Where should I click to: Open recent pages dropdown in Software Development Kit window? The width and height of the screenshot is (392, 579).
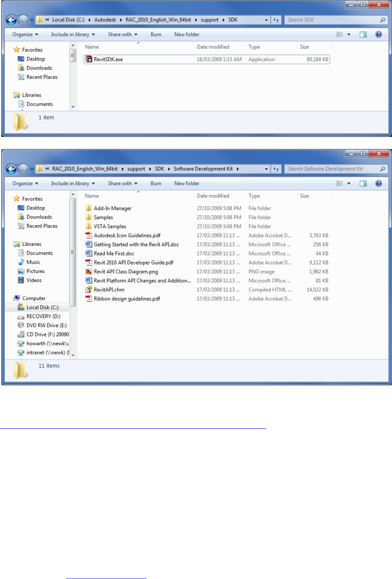click(32, 169)
